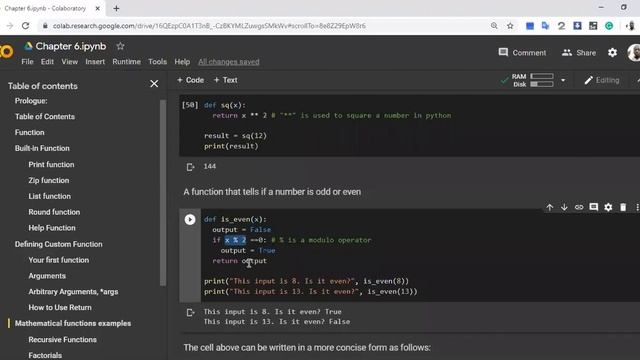View RAM and Disk usage bars

tap(533, 80)
